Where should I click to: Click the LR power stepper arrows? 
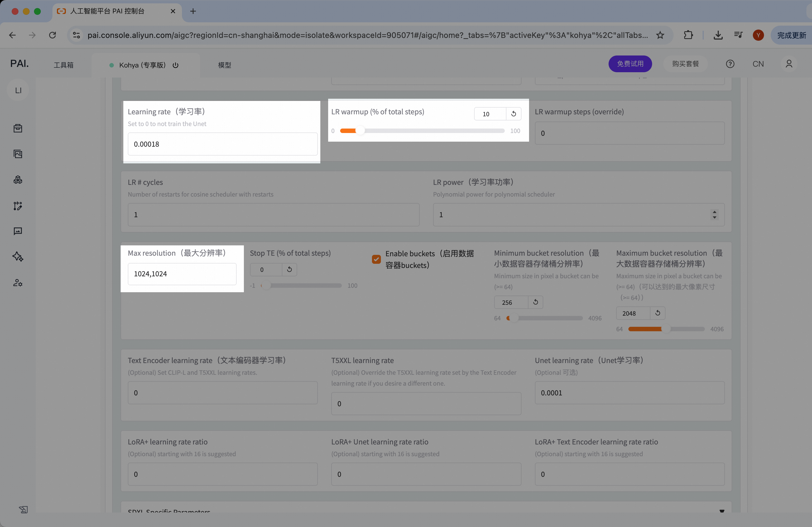tap(714, 214)
